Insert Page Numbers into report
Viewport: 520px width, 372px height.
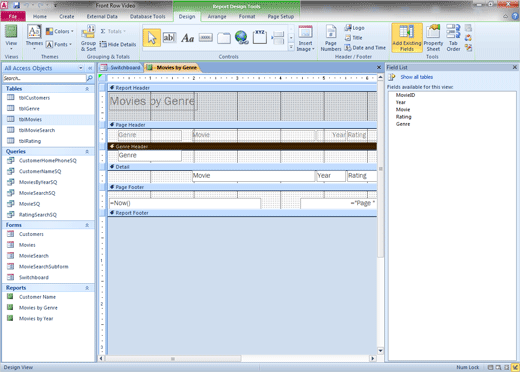pyautogui.click(x=331, y=39)
